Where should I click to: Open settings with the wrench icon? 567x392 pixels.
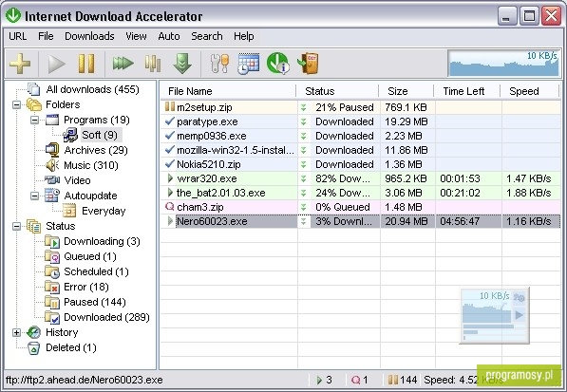click(x=219, y=64)
